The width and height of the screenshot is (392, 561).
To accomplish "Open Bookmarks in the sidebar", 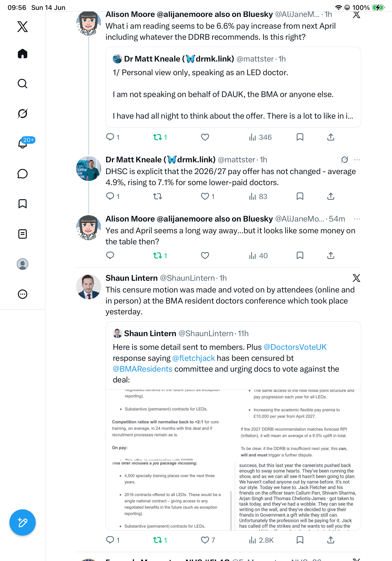I will [23, 204].
